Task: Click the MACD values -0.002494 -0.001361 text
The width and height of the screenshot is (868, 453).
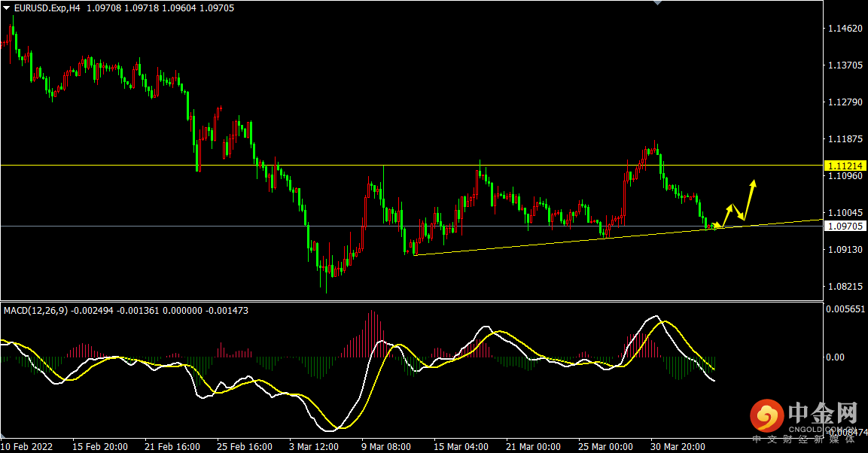Action: pyautogui.click(x=116, y=311)
